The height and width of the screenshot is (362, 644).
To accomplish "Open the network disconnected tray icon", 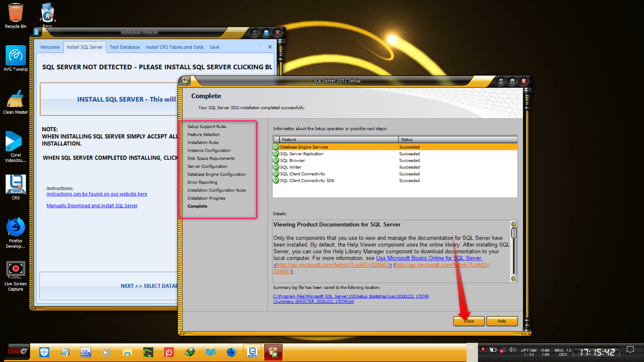I will click(503, 350).
